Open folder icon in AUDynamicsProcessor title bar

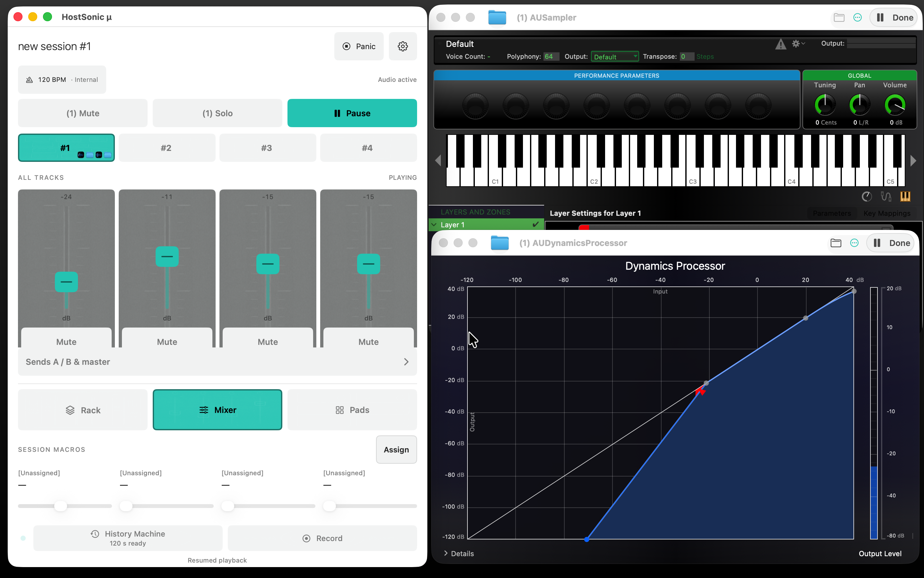point(836,243)
